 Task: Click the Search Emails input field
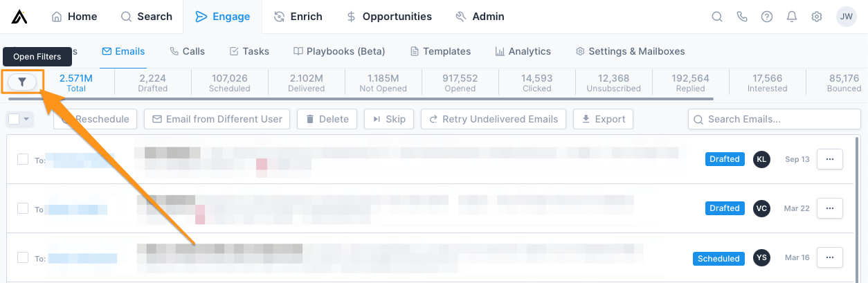(x=772, y=119)
